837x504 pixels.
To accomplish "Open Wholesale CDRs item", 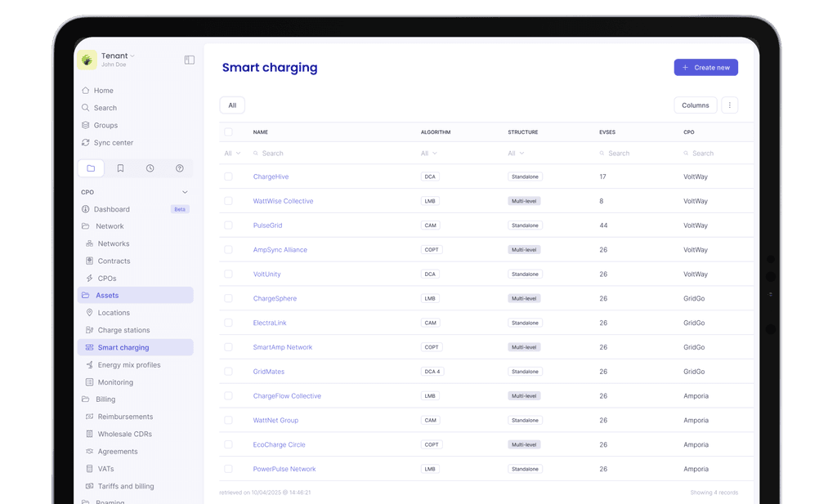I will 124,434.
